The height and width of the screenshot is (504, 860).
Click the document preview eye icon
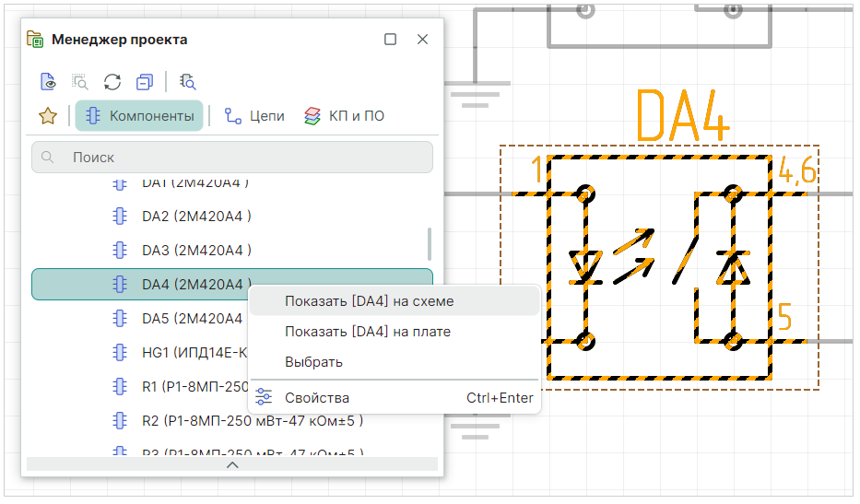coord(49,81)
